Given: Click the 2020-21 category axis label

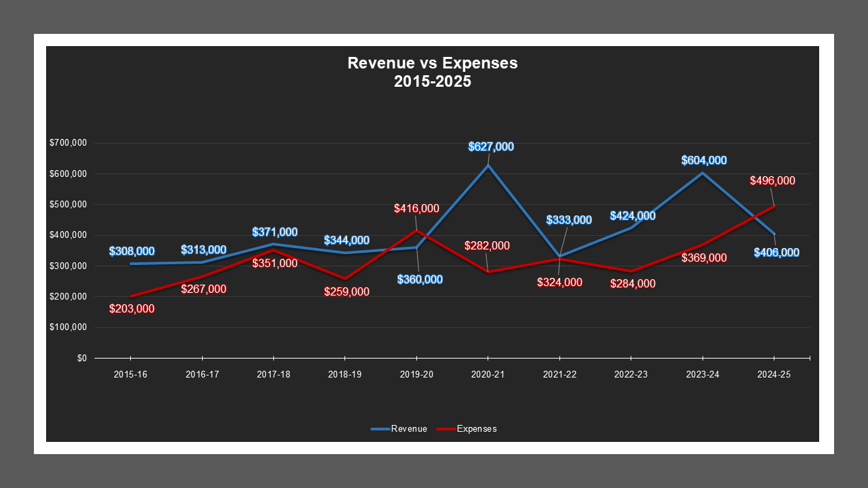Looking at the screenshot, I should click(488, 374).
